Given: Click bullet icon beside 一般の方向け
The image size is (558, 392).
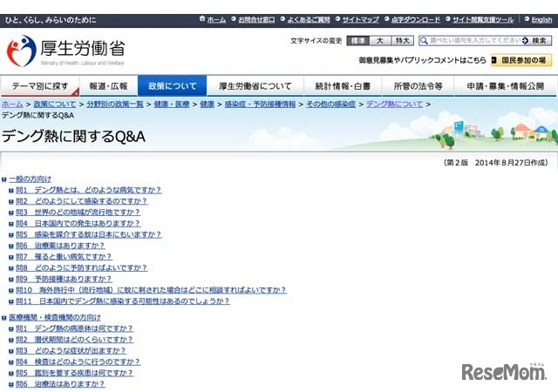Looking at the screenshot, I should tap(4, 179).
